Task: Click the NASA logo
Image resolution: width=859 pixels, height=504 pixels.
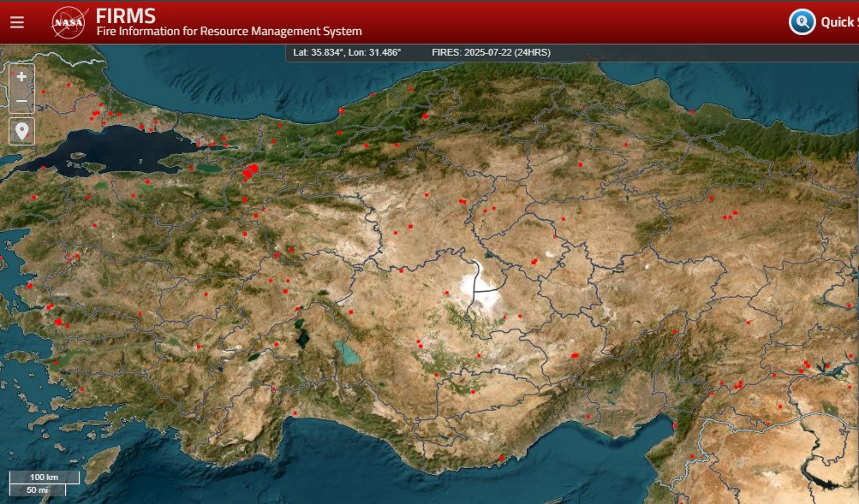Action: coord(69,22)
